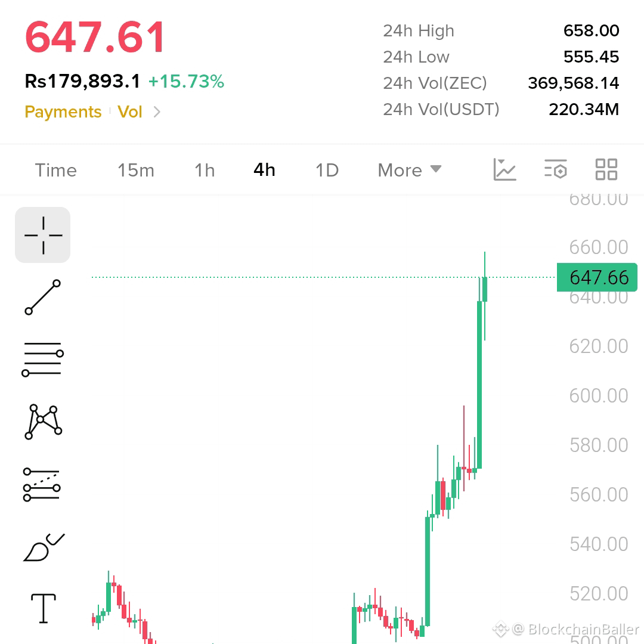Tap the 24h High label
644x644 pixels.
tap(419, 31)
